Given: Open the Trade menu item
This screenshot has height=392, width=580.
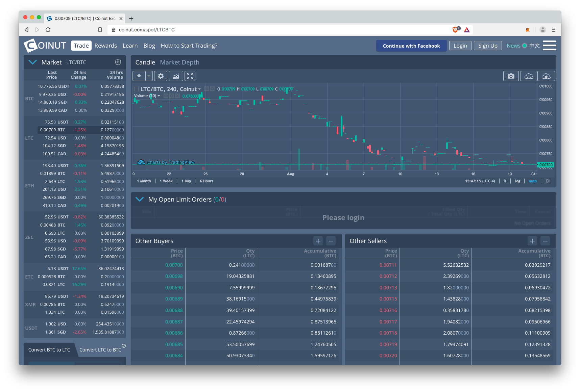Looking at the screenshot, I should pyautogui.click(x=81, y=46).
